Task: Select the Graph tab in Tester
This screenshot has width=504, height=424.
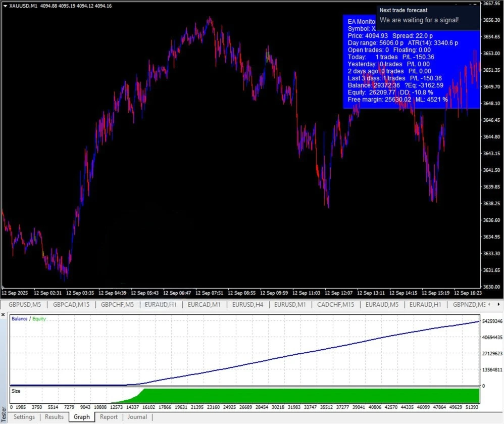Action: 82,417
